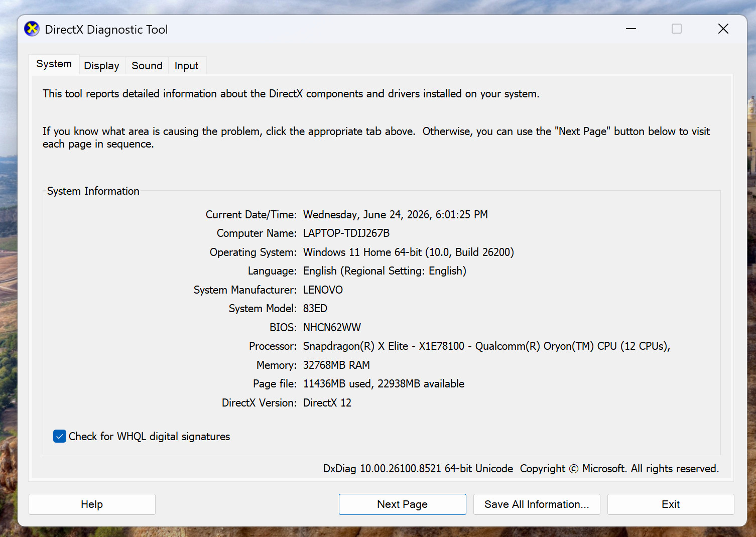The image size is (756, 537).
Task: Click the System Information group label
Action: pos(93,191)
